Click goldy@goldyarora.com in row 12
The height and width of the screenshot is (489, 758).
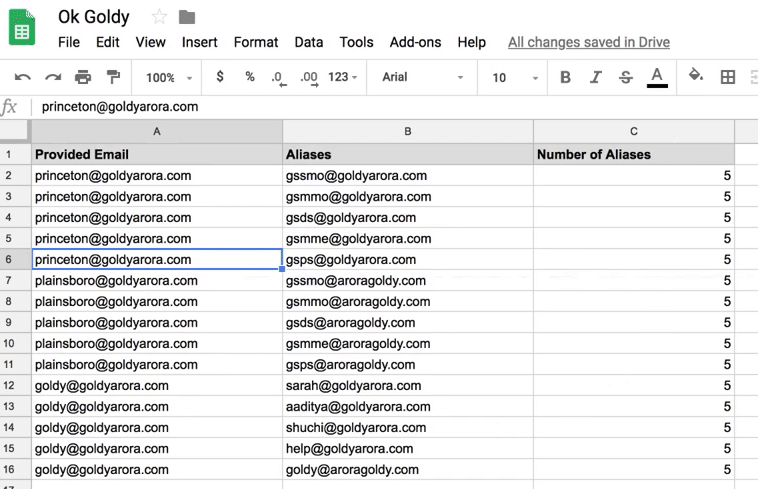pyautogui.click(x=157, y=386)
